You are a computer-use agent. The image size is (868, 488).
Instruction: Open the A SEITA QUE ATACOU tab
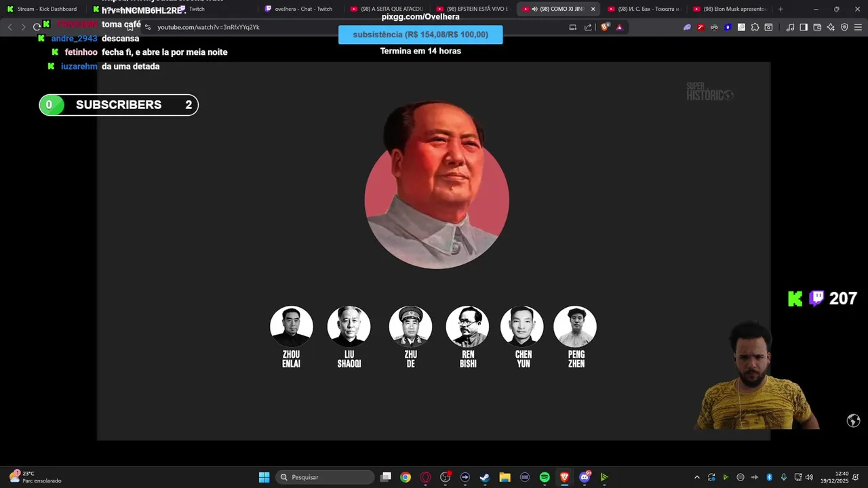coord(386,9)
